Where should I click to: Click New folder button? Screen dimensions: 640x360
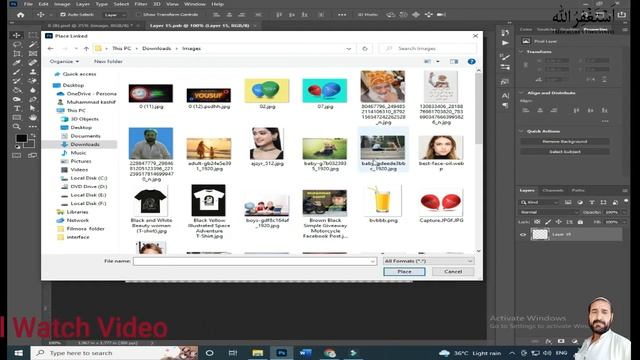108,62
